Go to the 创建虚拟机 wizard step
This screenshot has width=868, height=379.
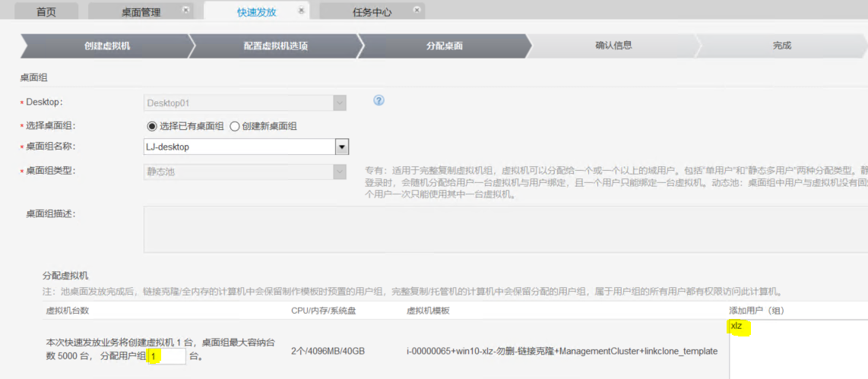tap(107, 46)
